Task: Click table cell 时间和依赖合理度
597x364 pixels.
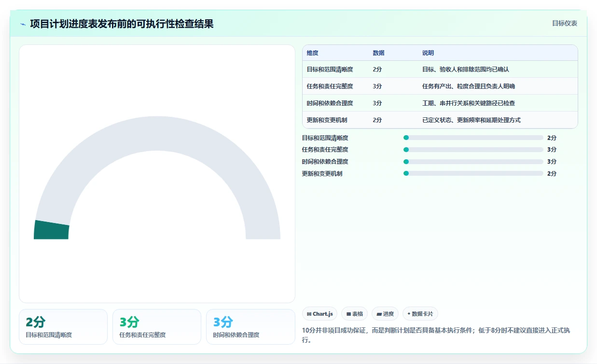Action: pyautogui.click(x=330, y=103)
